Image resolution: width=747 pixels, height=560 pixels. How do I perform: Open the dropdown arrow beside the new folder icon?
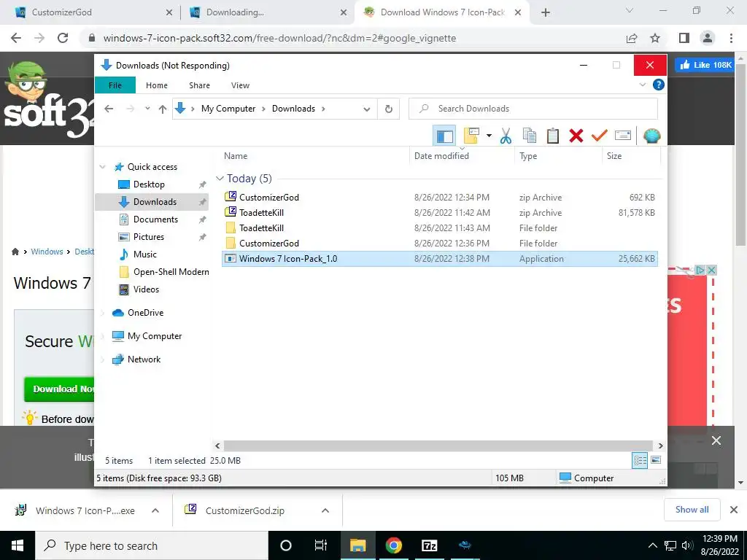[489, 136]
